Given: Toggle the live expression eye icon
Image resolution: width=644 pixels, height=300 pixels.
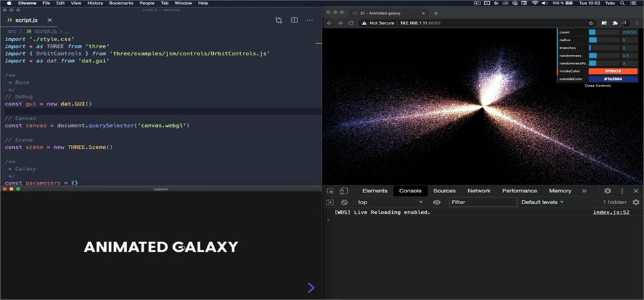Looking at the screenshot, I should pos(437,202).
